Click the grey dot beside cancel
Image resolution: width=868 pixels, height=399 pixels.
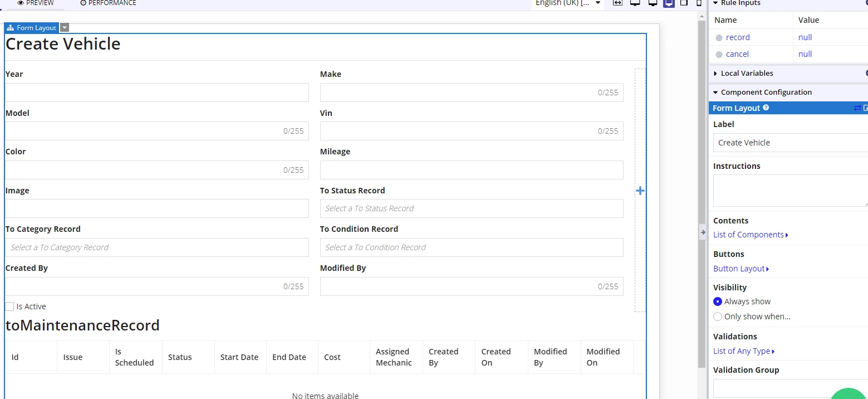tap(719, 55)
